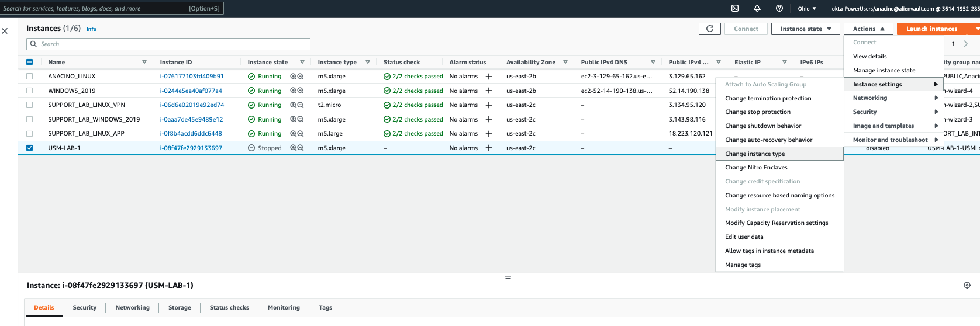Image resolution: width=980 pixels, height=326 pixels.
Task: Click the minus magnifier in the SUPPORT_LAB_LINUX_VPN row
Action: coord(301,105)
